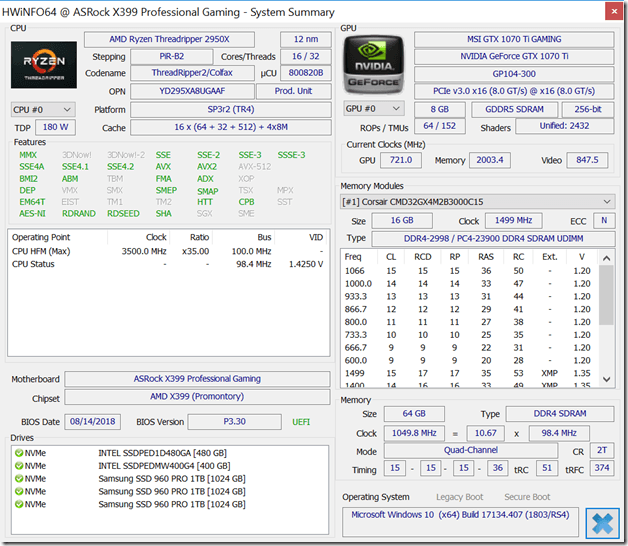Click the ECC N field
This screenshot has width=628, height=546.
(x=604, y=221)
